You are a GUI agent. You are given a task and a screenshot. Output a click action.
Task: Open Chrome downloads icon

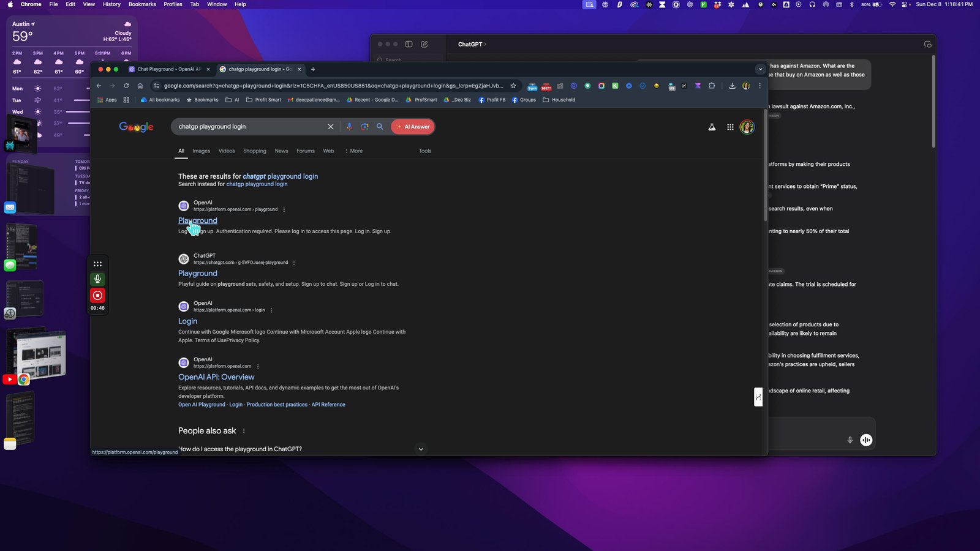[x=732, y=86]
